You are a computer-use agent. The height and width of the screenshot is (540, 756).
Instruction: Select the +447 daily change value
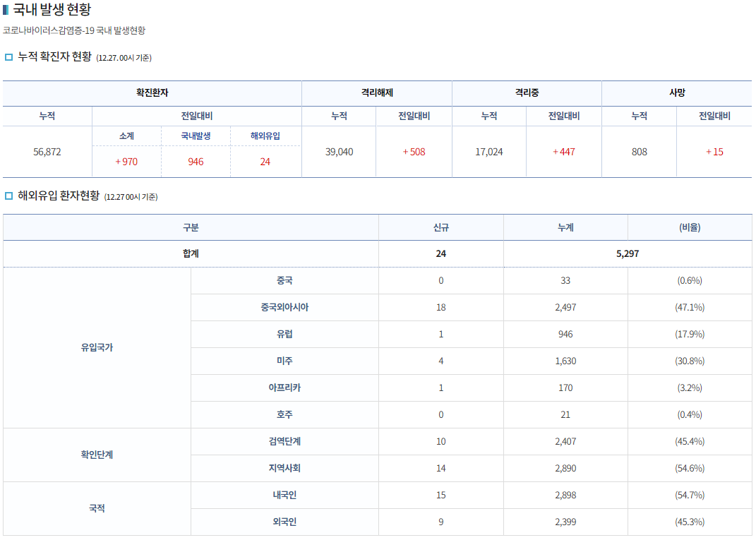click(x=564, y=152)
